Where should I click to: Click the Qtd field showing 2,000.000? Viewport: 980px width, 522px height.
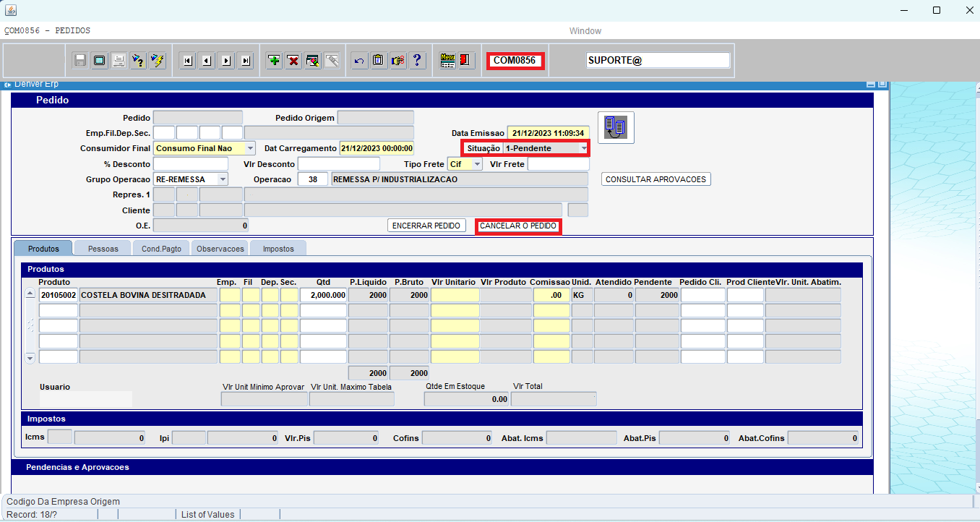tap(323, 295)
